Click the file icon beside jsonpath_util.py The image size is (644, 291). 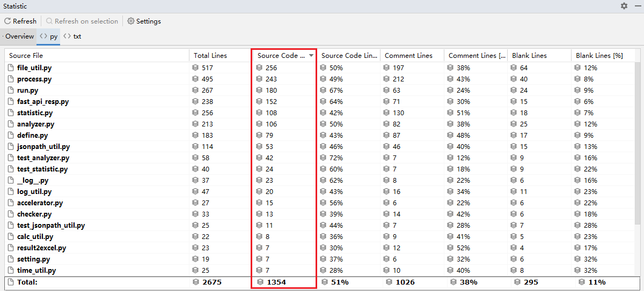point(11,147)
